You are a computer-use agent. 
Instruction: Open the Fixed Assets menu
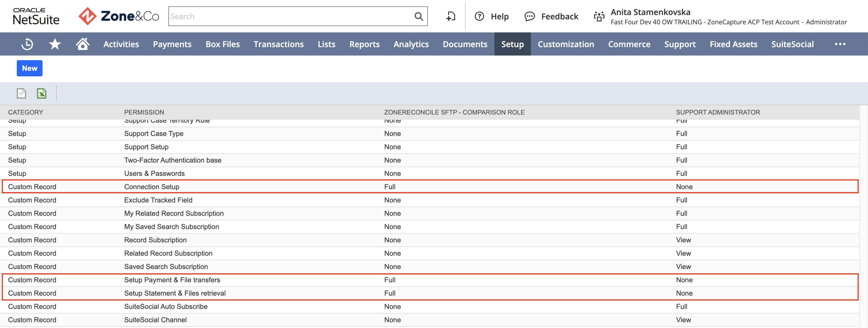733,44
